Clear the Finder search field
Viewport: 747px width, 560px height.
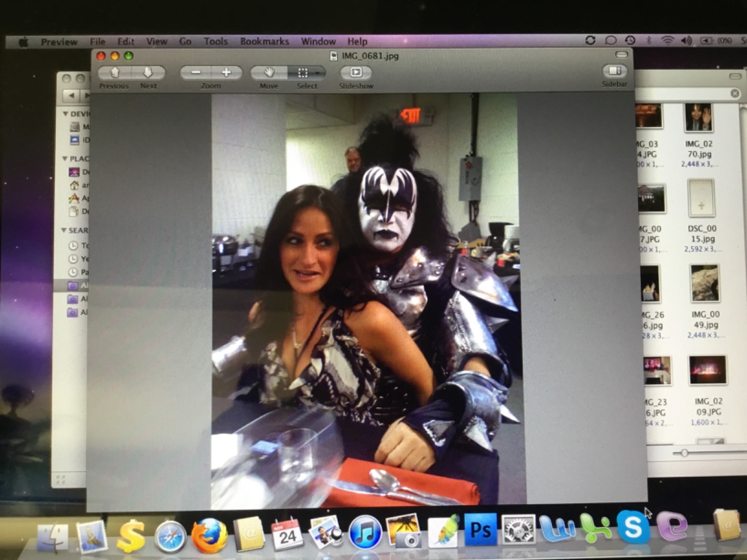(735, 93)
